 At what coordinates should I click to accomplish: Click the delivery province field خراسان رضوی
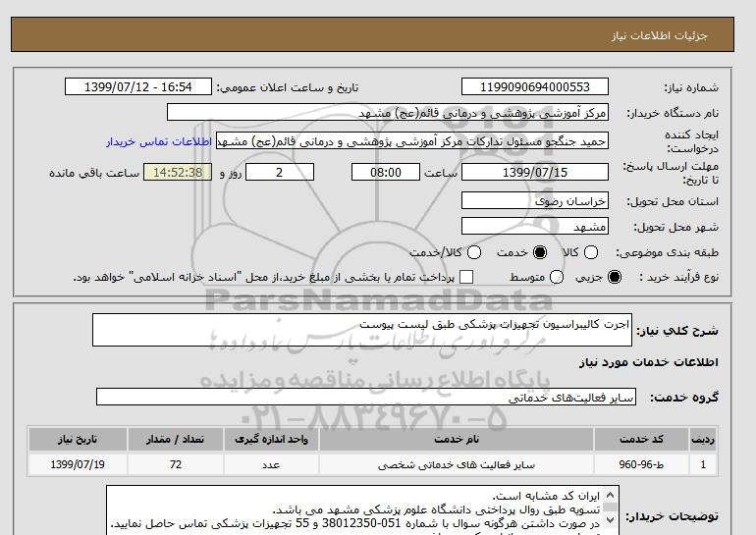coord(535,200)
